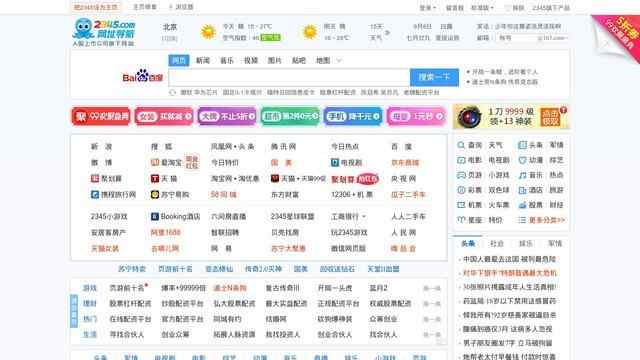Expand the 工商银行 bank dropdown

click(x=364, y=217)
